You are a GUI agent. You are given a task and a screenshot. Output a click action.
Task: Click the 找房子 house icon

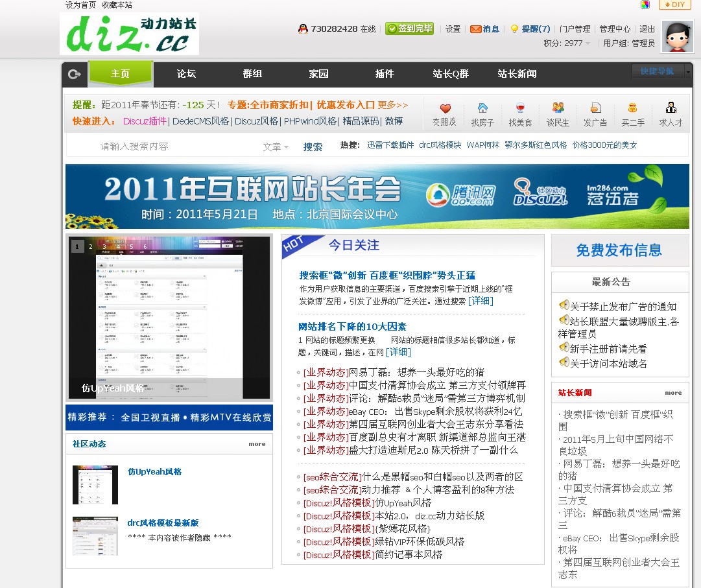[482, 108]
